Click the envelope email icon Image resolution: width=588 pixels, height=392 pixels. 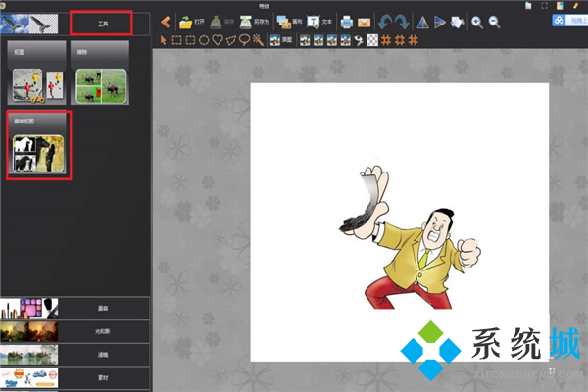[364, 22]
